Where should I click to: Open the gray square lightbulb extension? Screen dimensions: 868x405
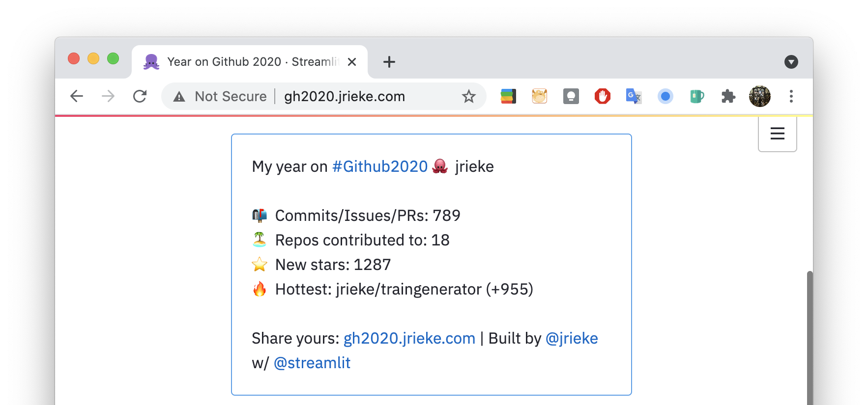point(571,96)
